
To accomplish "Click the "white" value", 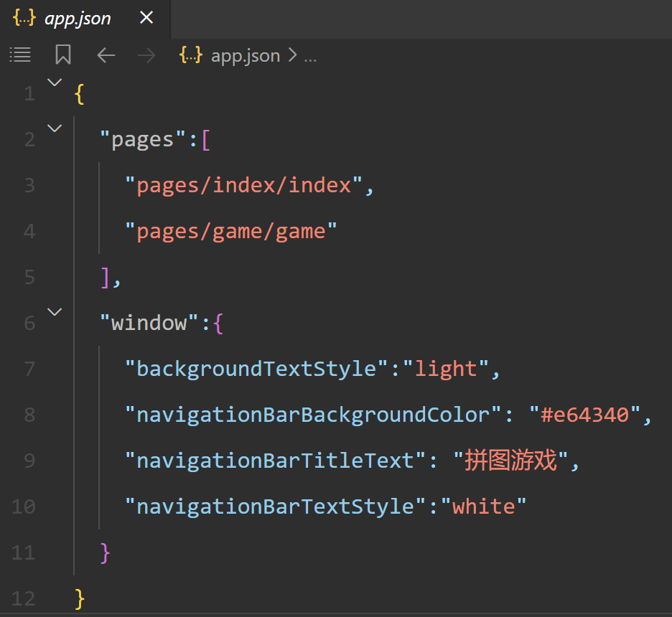I will point(483,507).
